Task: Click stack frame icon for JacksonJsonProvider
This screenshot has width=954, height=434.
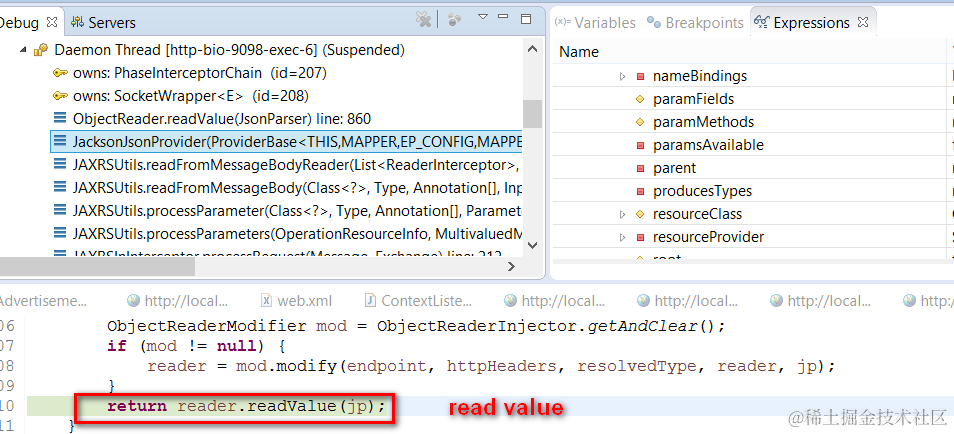Action: pos(60,142)
